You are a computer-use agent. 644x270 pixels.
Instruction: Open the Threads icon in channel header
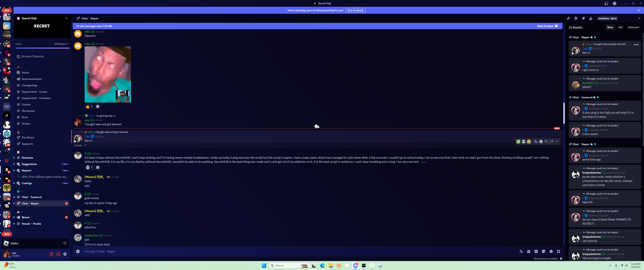coord(568,18)
